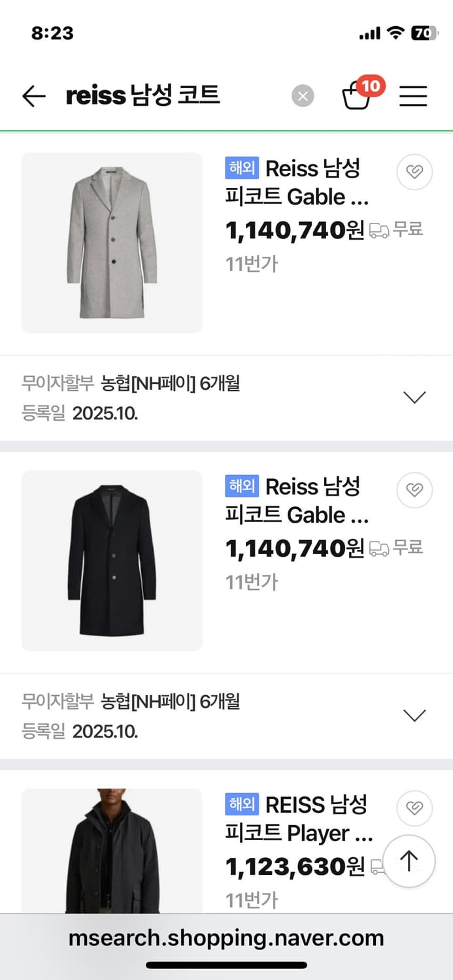Image resolution: width=453 pixels, height=980 pixels.
Task: Tap the 해외 badge on REISS Player coat
Action: 242,804
